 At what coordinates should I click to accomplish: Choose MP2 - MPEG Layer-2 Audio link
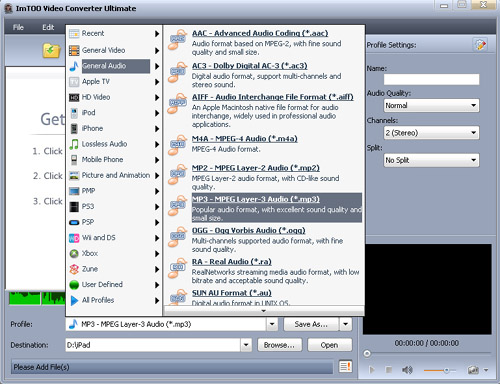256,168
